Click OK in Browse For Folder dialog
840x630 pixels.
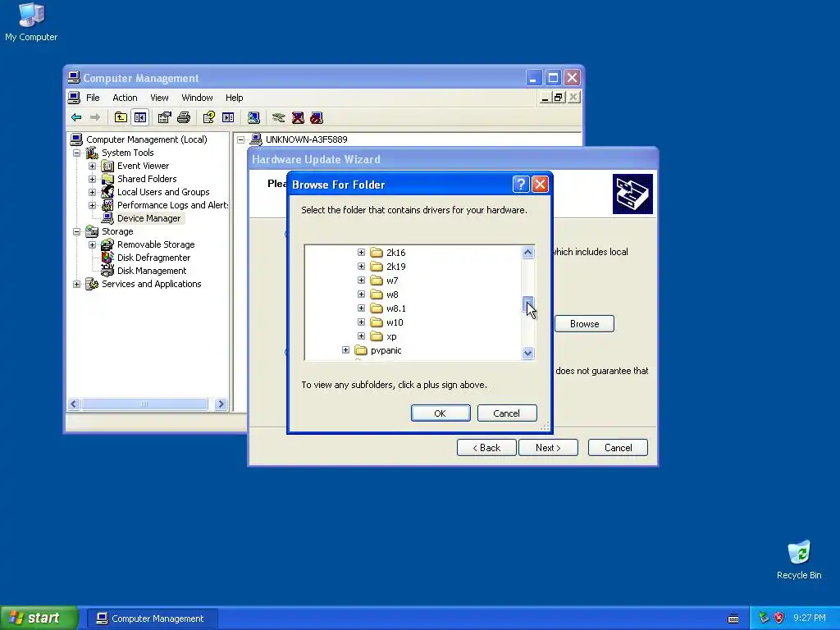pyautogui.click(x=441, y=413)
